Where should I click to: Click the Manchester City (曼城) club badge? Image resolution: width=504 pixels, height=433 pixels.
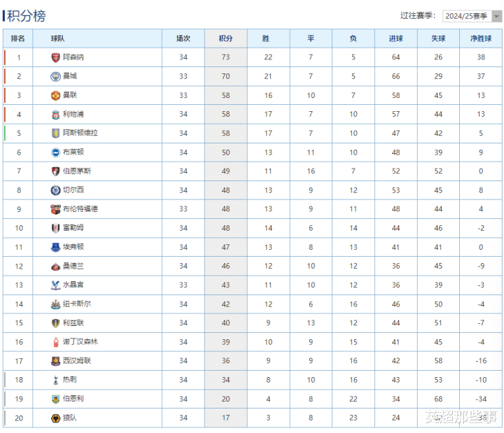56,76
